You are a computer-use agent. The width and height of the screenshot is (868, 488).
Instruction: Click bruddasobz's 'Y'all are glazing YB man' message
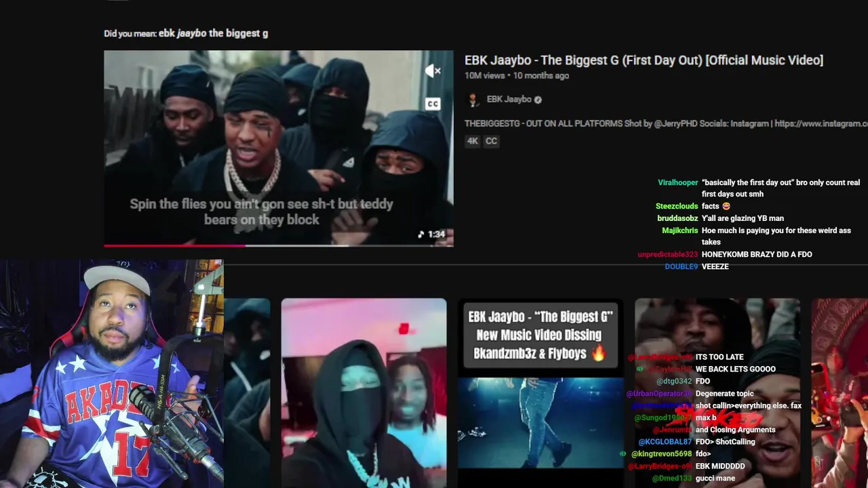[743, 218]
